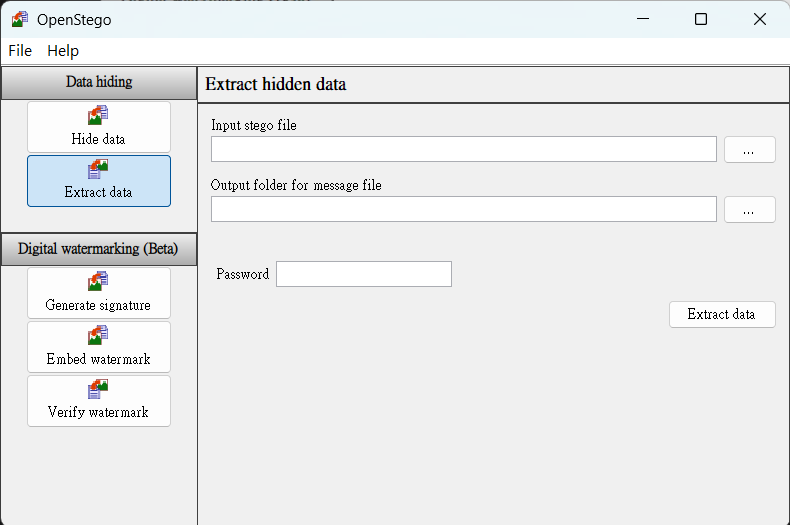Open the File menu
Viewport: 790px width, 525px height.
click(x=20, y=51)
